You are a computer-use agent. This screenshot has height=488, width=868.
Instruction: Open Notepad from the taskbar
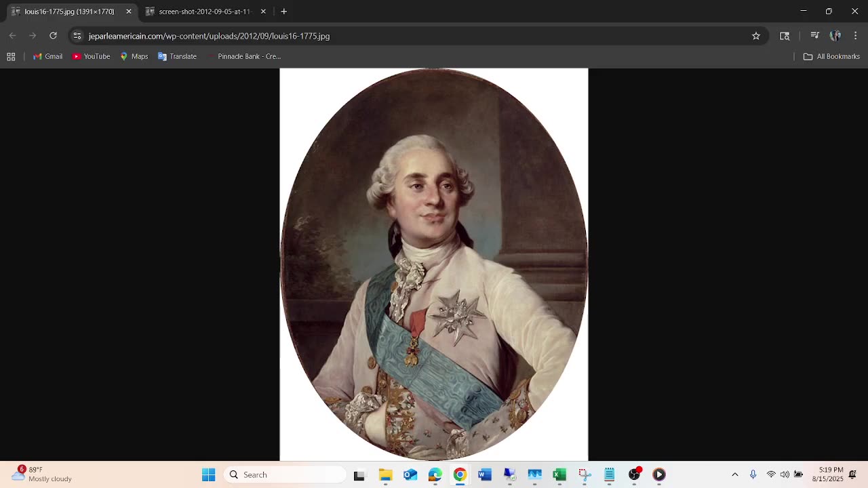coord(610,474)
